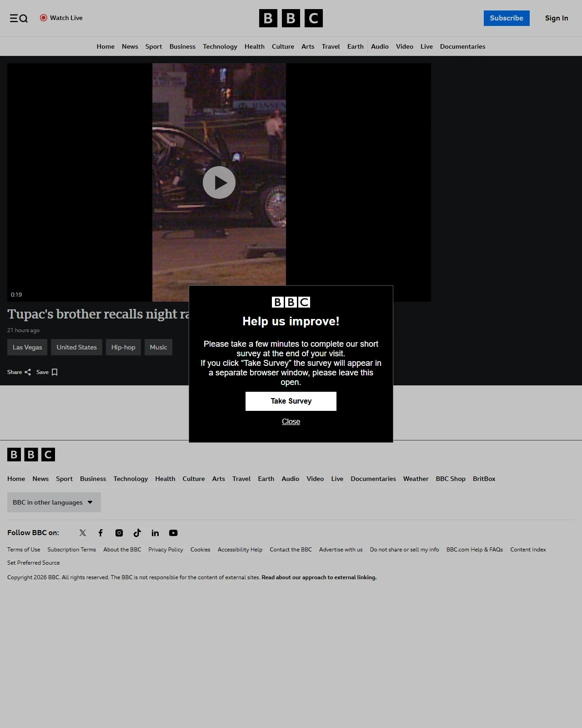The height and width of the screenshot is (728, 582).
Task: Open BBC's Facebook page
Action: 100,533
